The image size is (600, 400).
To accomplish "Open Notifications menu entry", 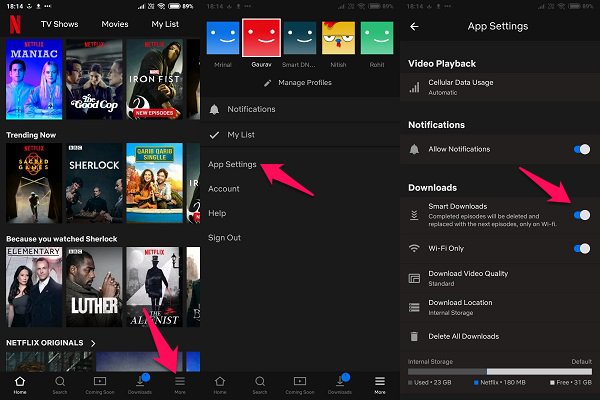I will tap(300, 109).
